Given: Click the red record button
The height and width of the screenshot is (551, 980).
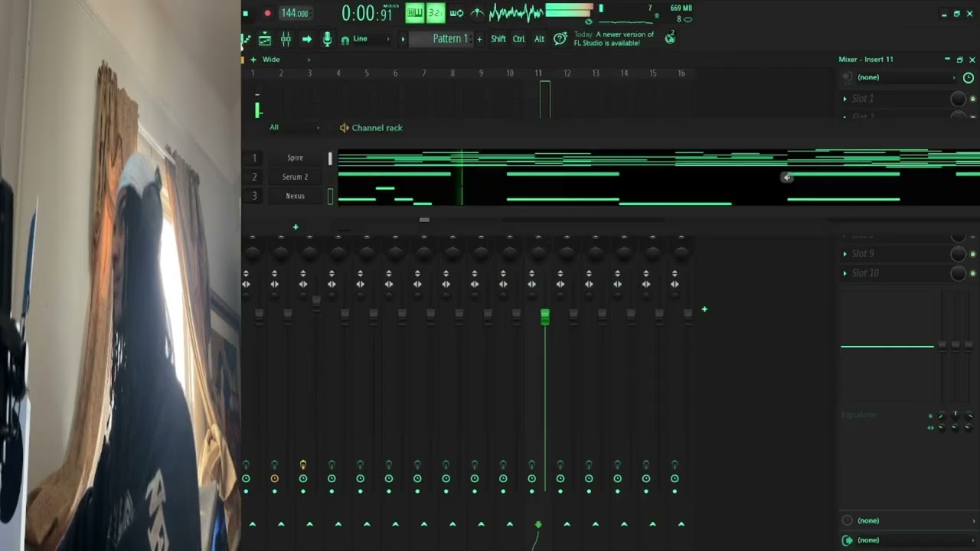Looking at the screenshot, I should tap(267, 13).
